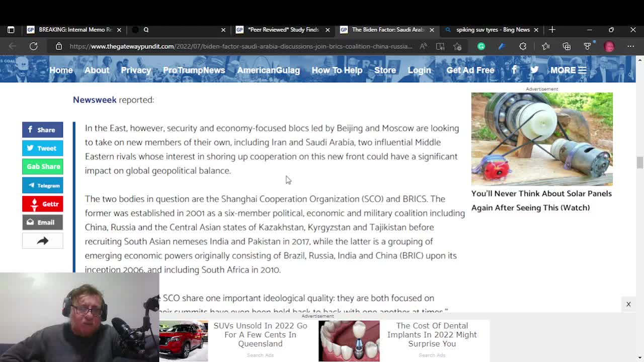Go to ProTrumpNews in the nav bar

coord(194,70)
